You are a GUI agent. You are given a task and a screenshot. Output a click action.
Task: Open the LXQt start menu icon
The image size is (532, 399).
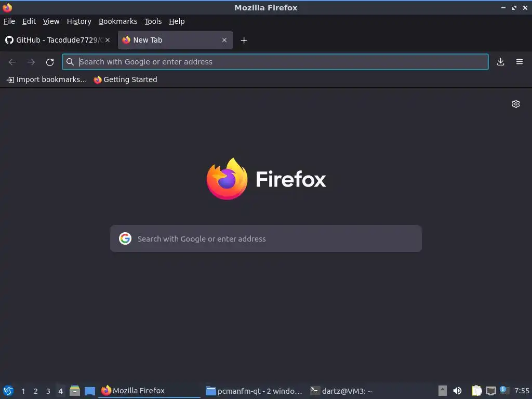8,391
